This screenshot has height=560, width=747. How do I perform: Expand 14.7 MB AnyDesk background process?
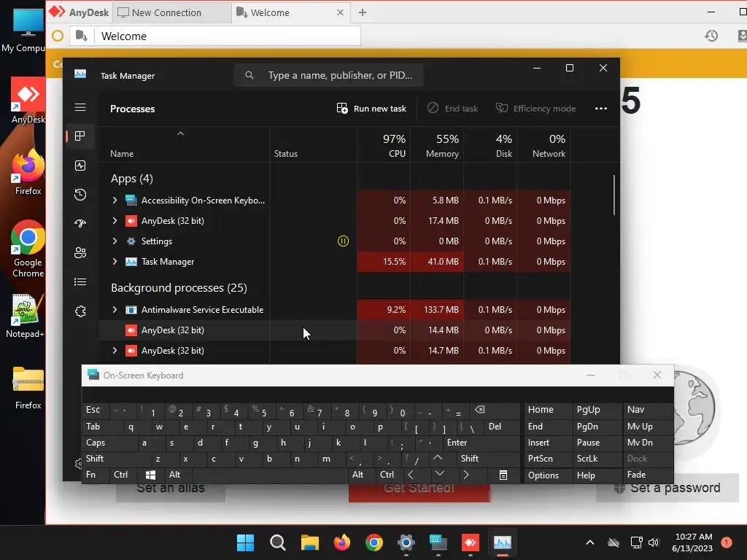(115, 351)
